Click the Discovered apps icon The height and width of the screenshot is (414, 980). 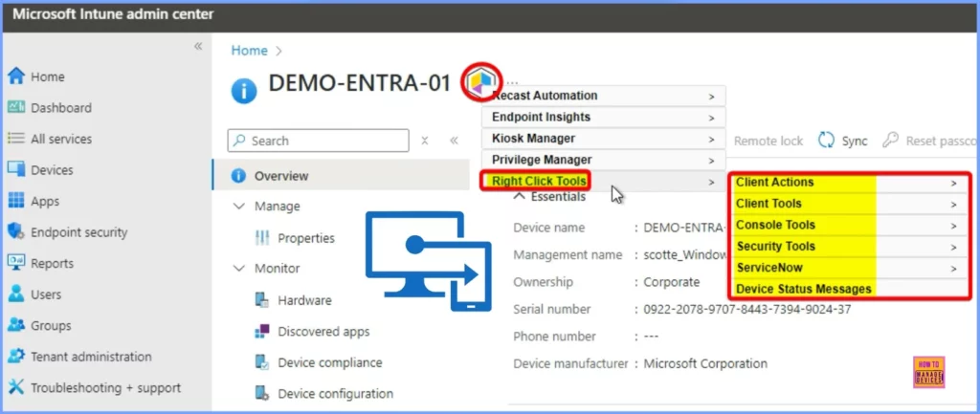262,332
